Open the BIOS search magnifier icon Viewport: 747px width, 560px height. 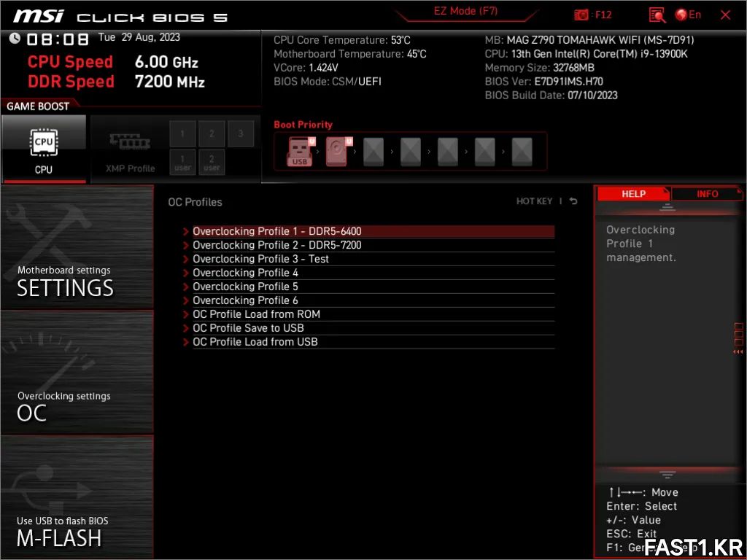(x=657, y=15)
